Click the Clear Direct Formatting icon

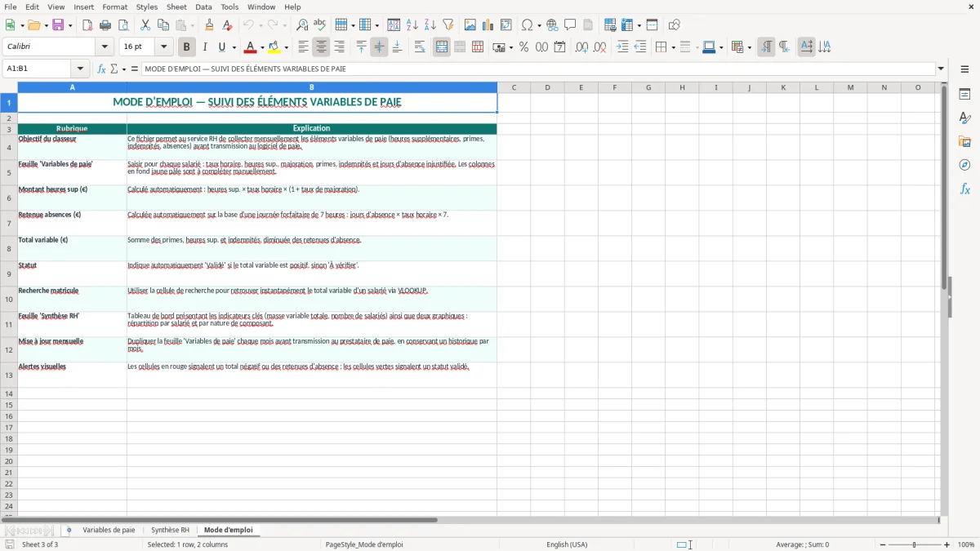pos(228,25)
